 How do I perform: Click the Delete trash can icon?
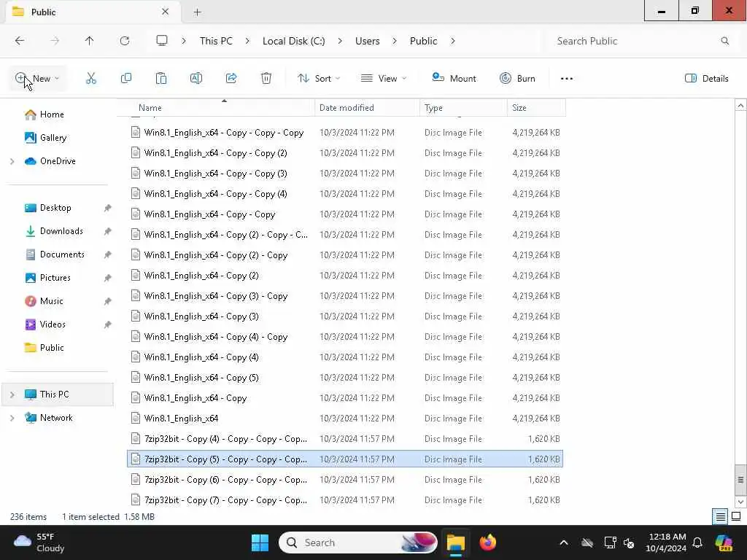click(x=266, y=78)
